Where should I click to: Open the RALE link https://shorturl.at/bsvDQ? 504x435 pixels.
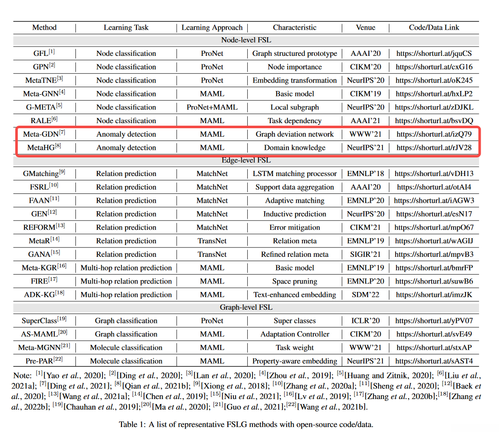coord(434,121)
